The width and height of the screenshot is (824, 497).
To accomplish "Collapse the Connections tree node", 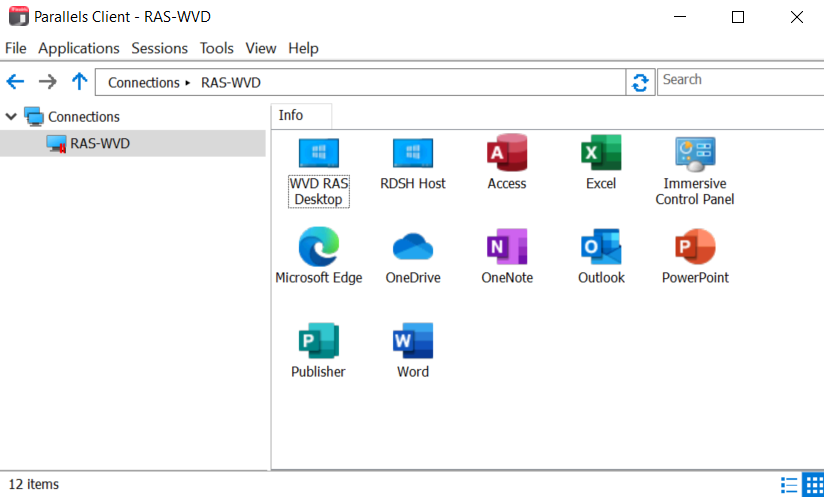I will coord(11,116).
